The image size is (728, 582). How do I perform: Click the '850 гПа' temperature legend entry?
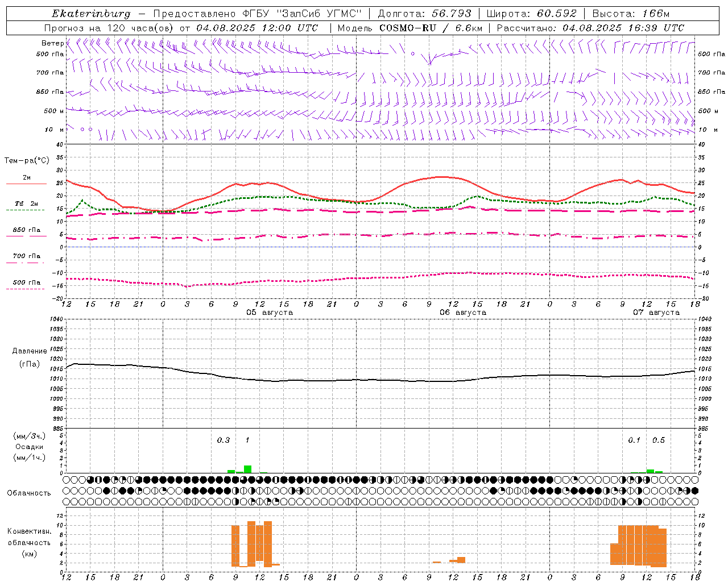27,230
